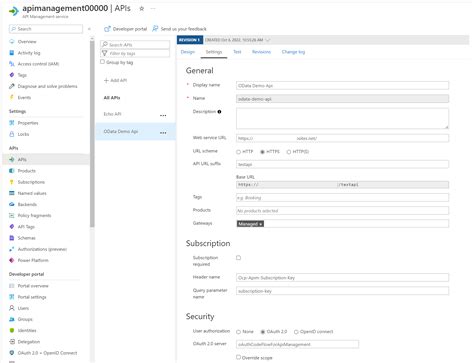Click Send us your feedback
474x363 pixels.
tap(179, 29)
